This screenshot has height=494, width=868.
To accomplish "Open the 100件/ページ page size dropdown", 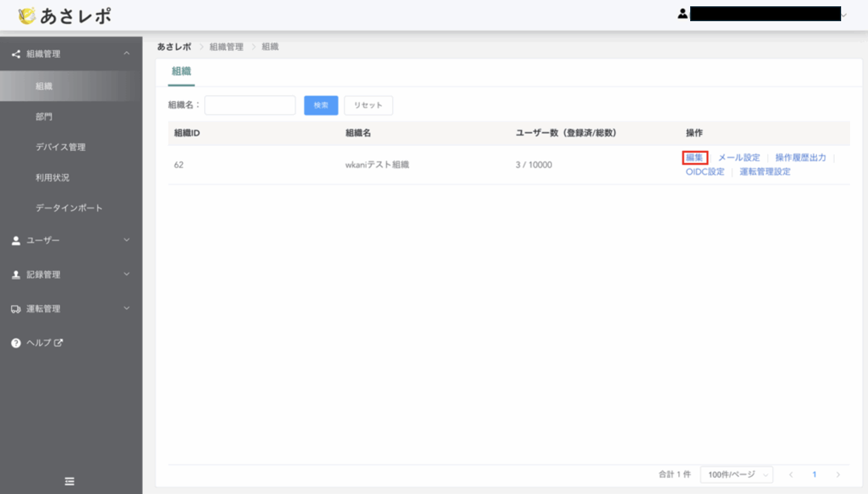I will [736, 475].
